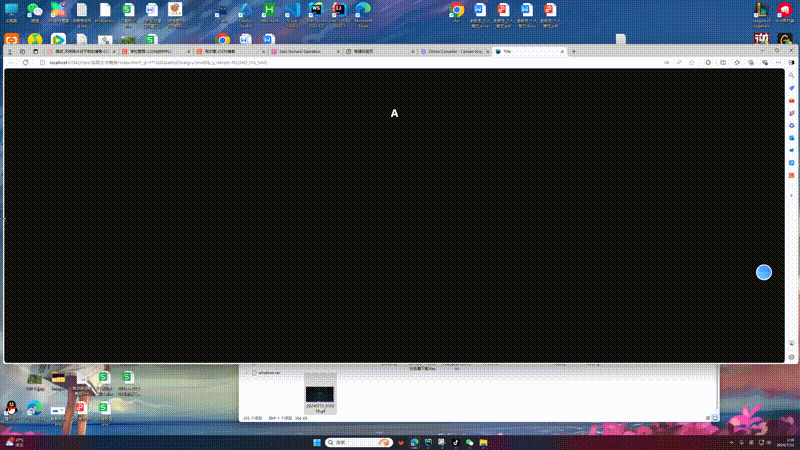This screenshot has height=450, width=800.
Task: Switch Explorer to large icons view button
Action: [x=715, y=418]
